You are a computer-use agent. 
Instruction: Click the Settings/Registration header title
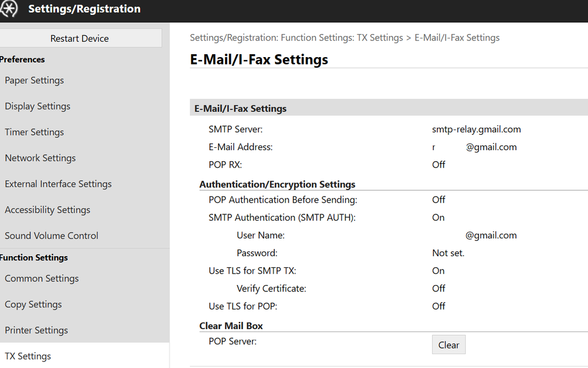(x=84, y=9)
